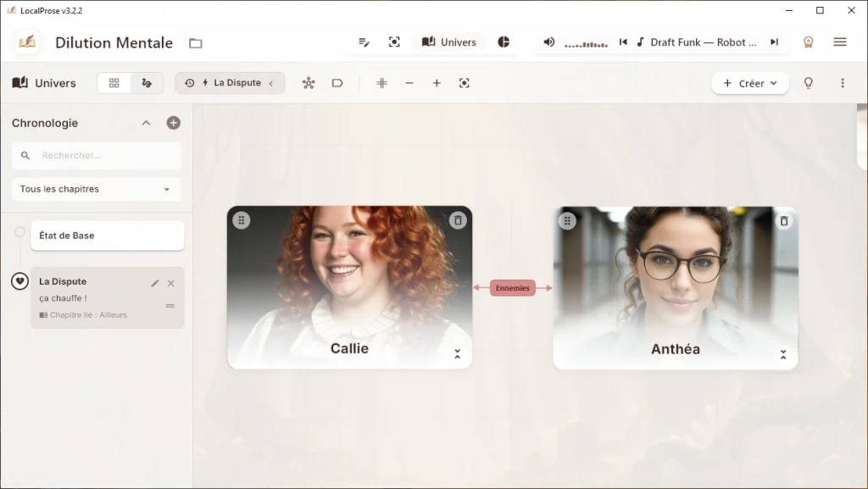Switch to grid card view
This screenshot has height=489, width=868.
click(x=114, y=83)
